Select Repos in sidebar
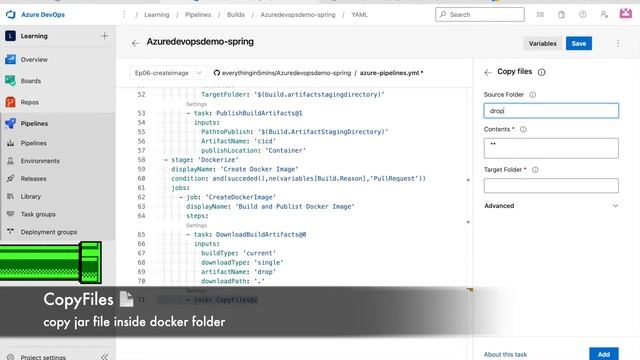 coord(30,102)
